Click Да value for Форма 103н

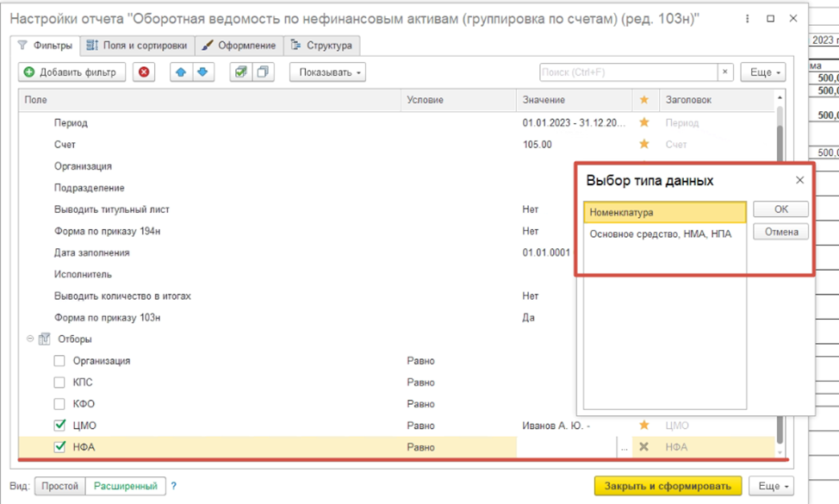click(528, 318)
